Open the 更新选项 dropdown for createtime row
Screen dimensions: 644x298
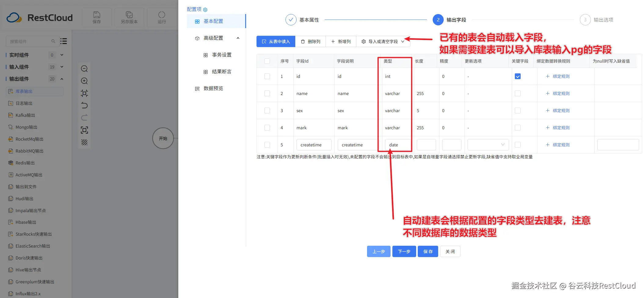488,145
